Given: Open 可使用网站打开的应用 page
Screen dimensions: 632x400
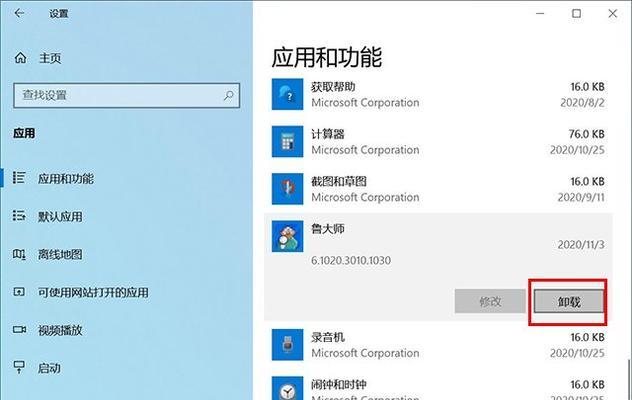Looking at the screenshot, I should point(93,292).
